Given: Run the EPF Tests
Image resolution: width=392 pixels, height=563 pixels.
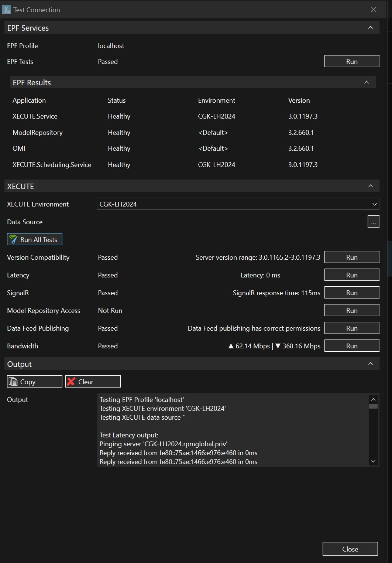Looking at the screenshot, I should pos(352,61).
